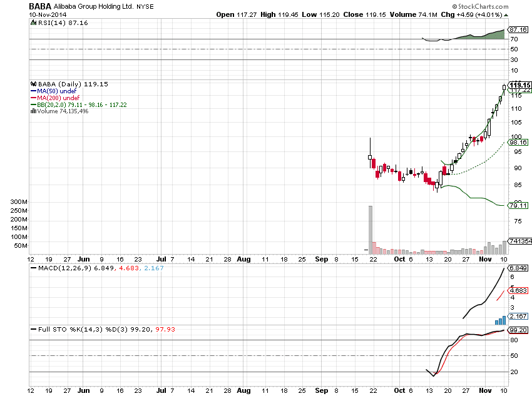
Task: Click the volume bars icon in the legend
Action: pyautogui.click(x=33, y=111)
